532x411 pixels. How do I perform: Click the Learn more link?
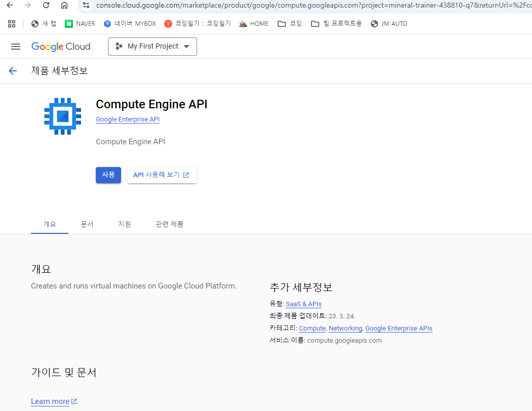(54, 401)
